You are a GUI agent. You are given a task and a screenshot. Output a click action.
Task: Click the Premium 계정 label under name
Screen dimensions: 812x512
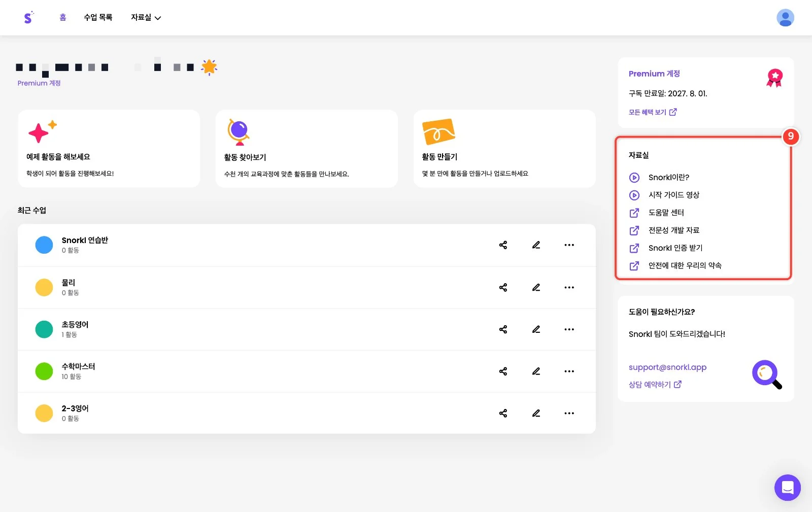(39, 83)
